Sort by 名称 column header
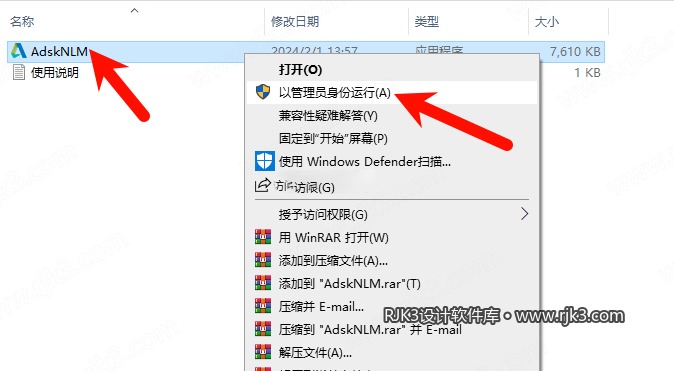The width and height of the screenshot is (674, 371). (x=22, y=21)
